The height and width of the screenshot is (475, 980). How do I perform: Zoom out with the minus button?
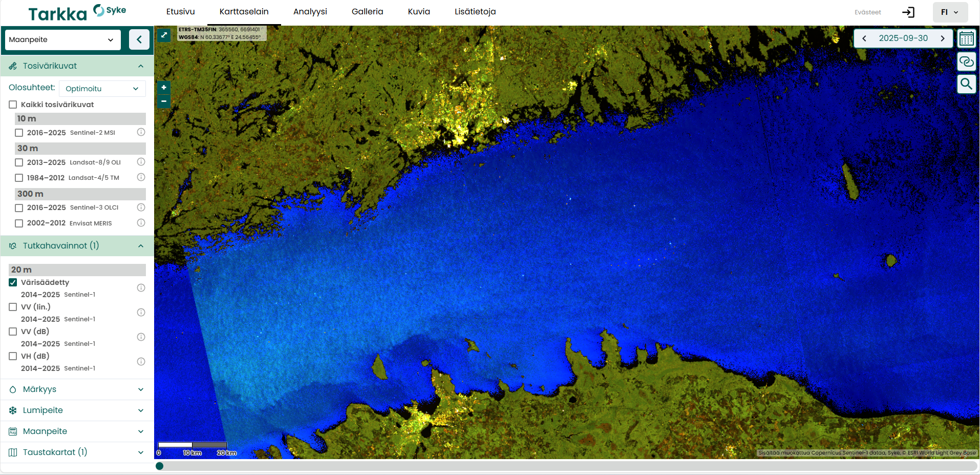[164, 101]
